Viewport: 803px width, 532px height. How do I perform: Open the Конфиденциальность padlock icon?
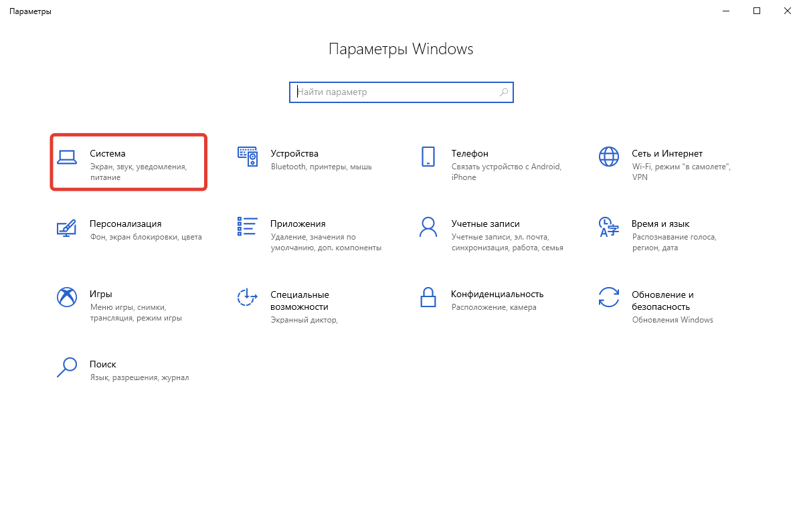click(428, 297)
